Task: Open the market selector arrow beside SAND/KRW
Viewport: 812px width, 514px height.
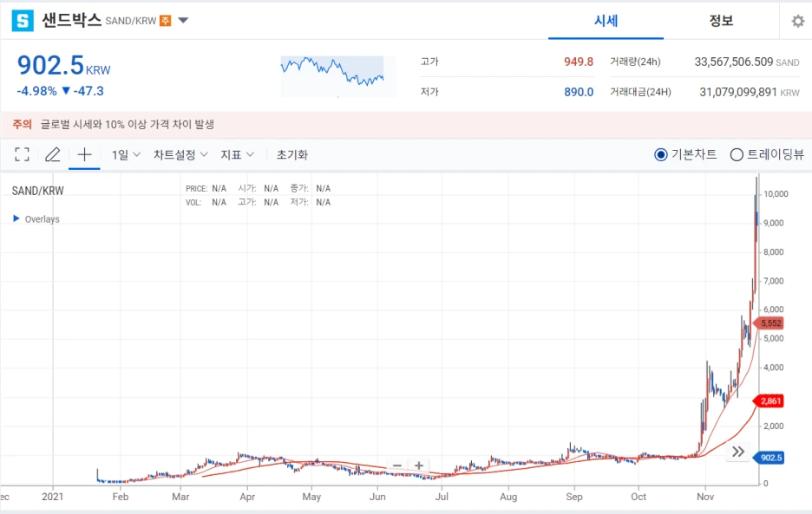Action: click(x=183, y=21)
